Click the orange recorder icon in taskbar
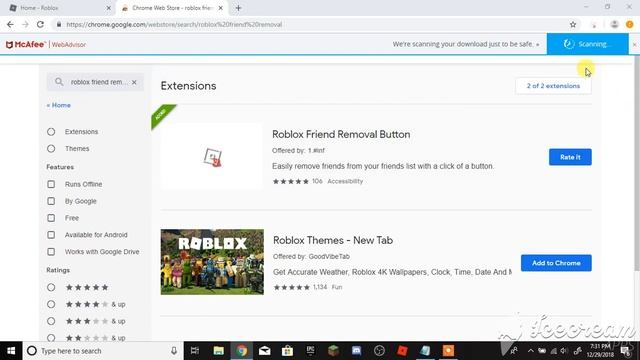640x360 pixels. point(448,351)
